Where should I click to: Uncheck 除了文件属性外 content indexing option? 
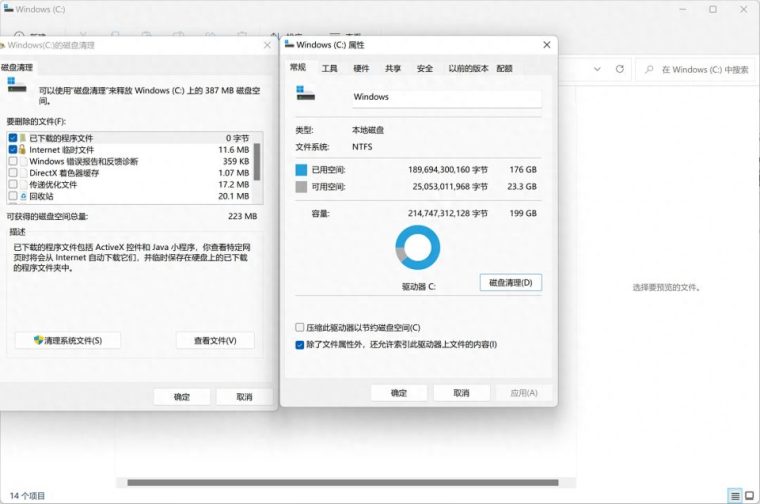click(x=300, y=345)
